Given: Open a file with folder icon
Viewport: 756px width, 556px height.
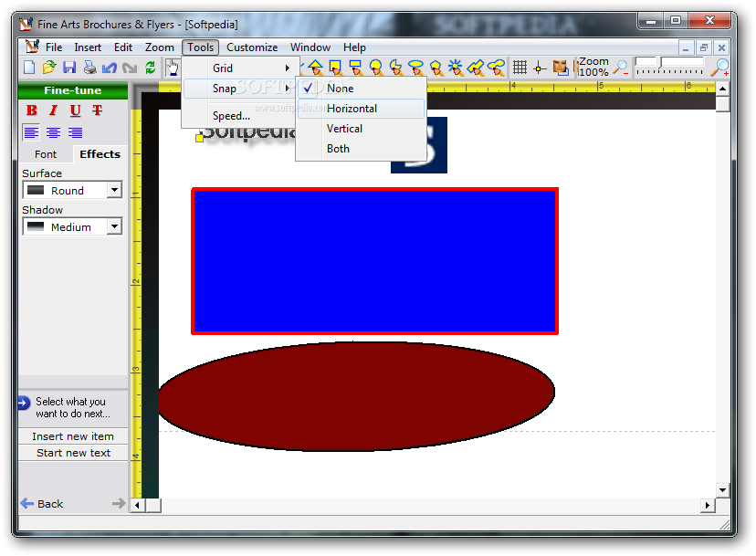Looking at the screenshot, I should point(49,68).
